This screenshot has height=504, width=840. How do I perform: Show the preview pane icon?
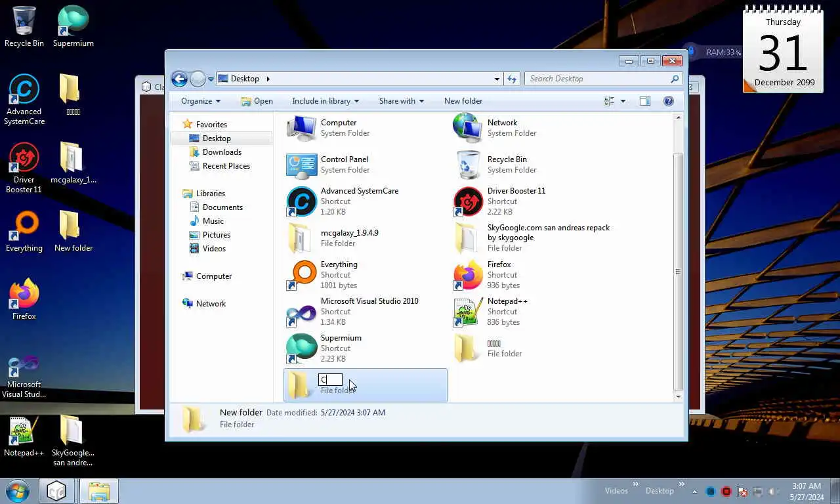coord(645,101)
